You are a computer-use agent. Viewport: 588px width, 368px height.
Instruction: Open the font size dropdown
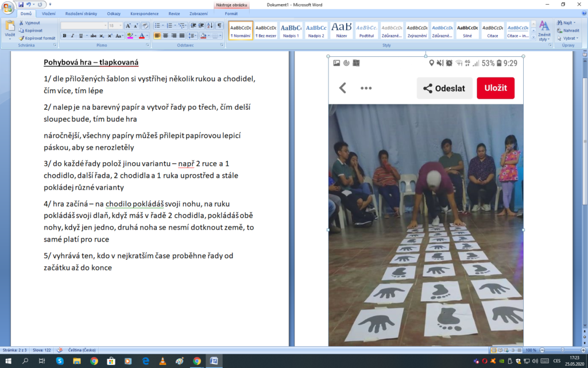point(121,25)
